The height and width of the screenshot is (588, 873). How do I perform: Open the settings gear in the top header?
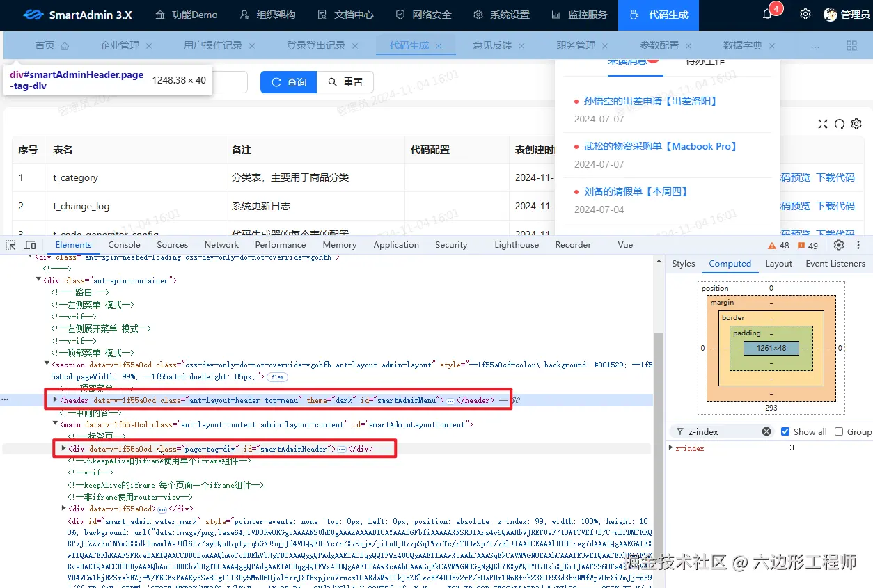pyautogui.click(x=805, y=15)
